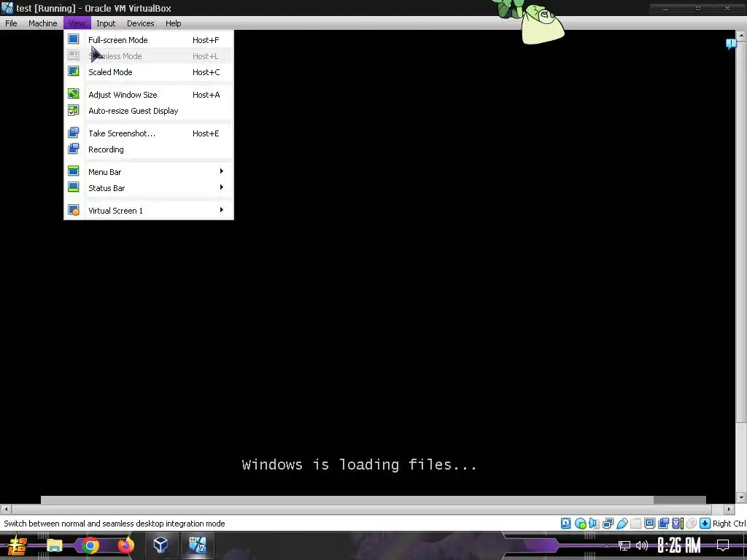Click the hard disk activity status icon
747x560 pixels.
click(565, 524)
